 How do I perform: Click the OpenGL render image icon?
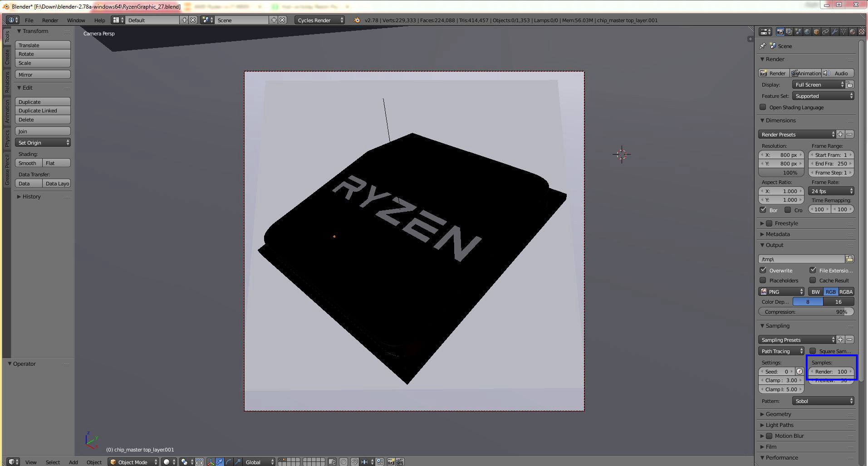tap(391, 462)
